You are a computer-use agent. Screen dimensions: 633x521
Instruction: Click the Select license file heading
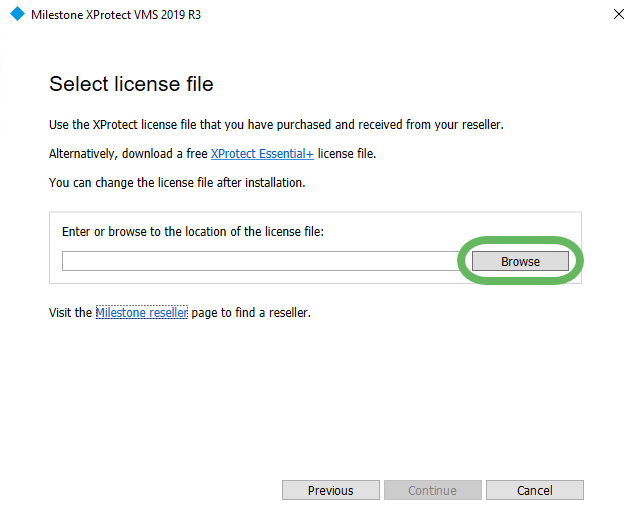coord(131,84)
